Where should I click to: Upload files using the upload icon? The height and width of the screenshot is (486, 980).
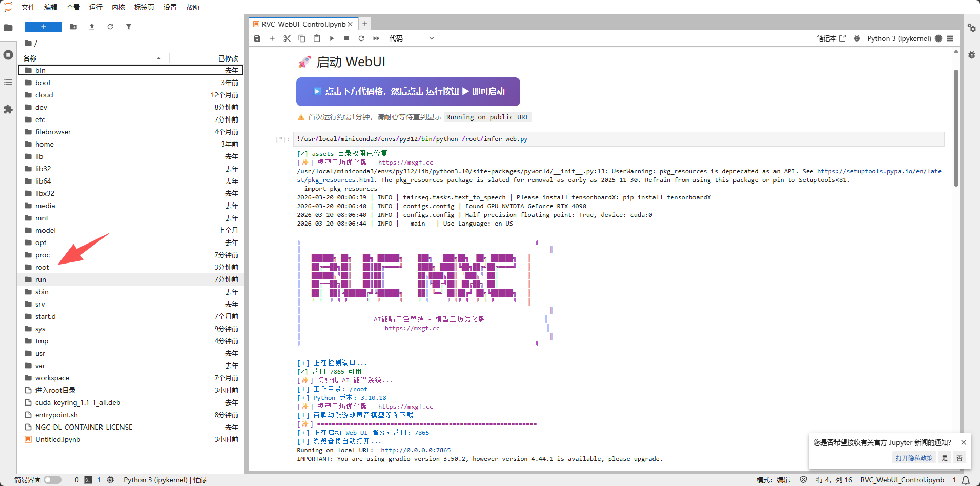(x=92, y=27)
